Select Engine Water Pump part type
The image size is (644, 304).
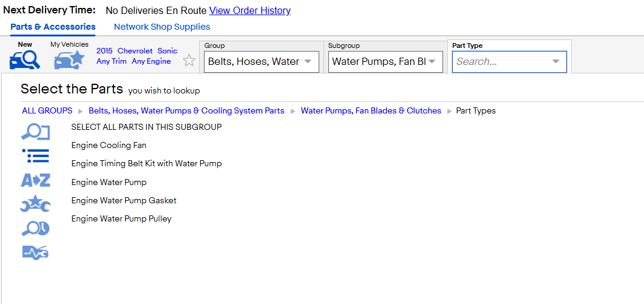[109, 182]
